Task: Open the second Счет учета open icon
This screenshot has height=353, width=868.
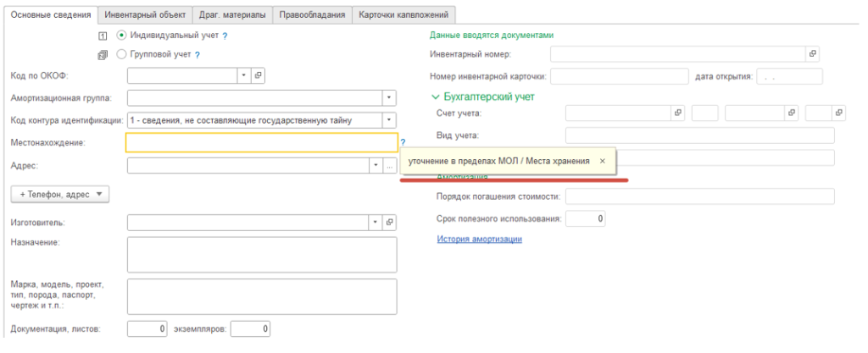Action: 793,113
